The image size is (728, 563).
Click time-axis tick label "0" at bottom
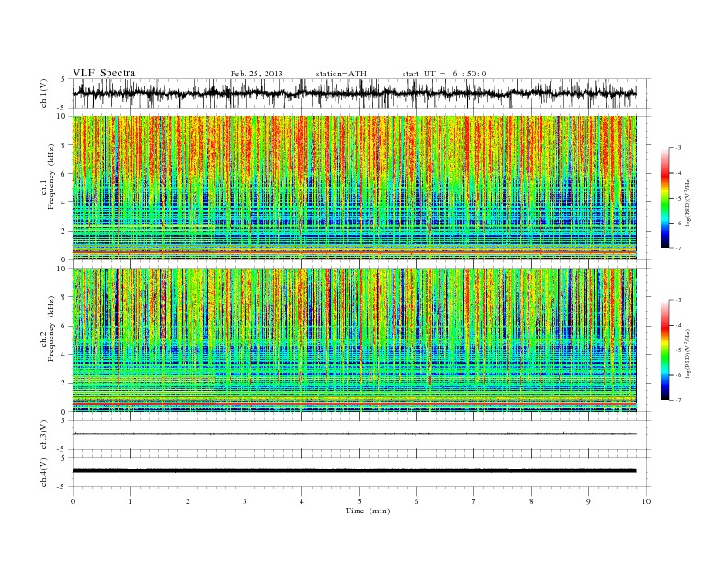[x=73, y=501]
